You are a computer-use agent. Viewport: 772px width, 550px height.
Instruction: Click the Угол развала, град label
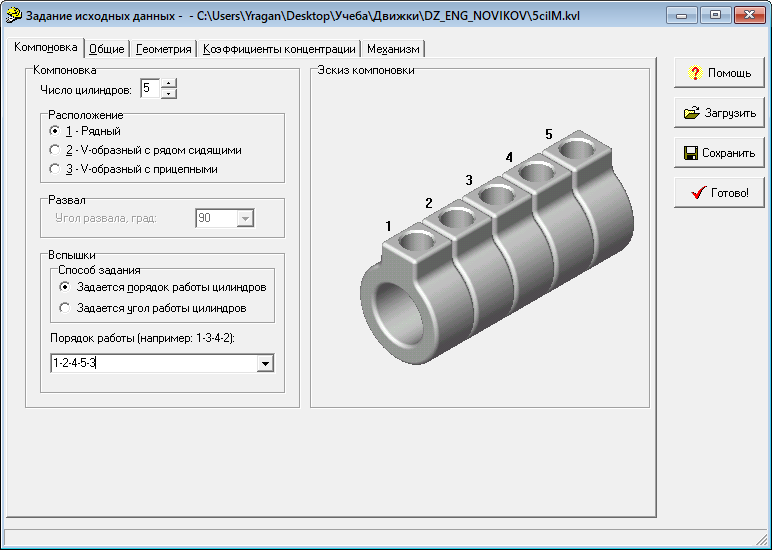click(x=106, y=218)
